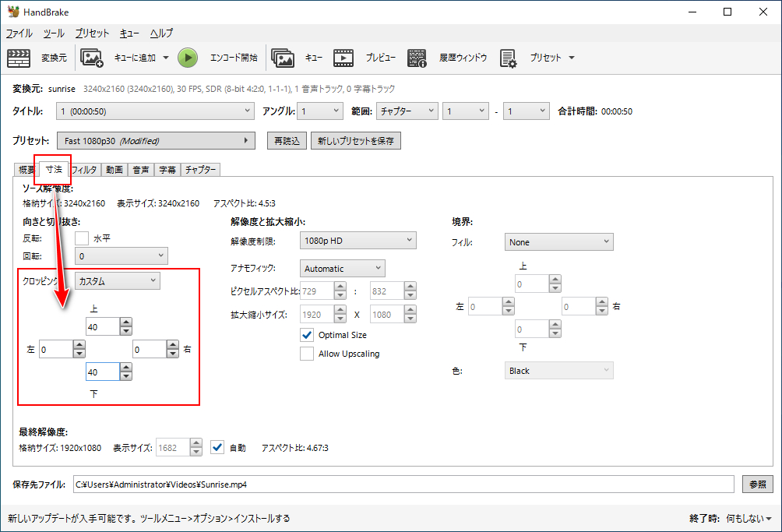Uncheck the Optimal Size checkbox
This screenshot has height=532, width=782.
coord(307,335)
